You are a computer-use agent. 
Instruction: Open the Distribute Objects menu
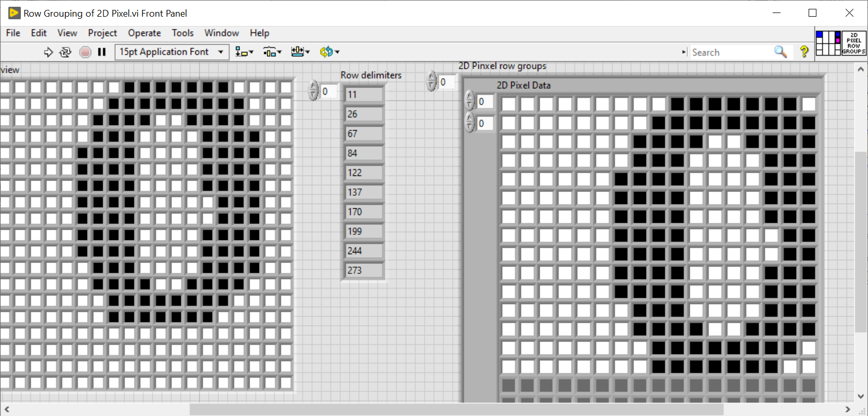272,52
